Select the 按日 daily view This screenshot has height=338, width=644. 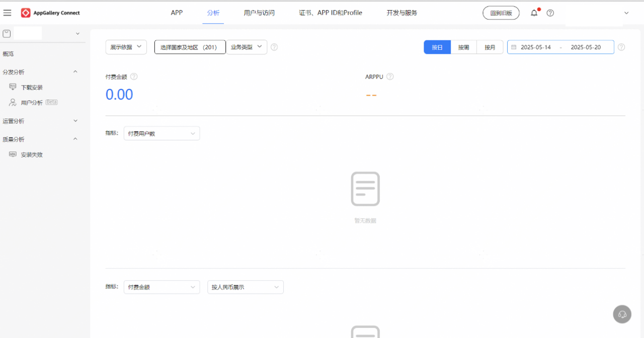pyautogui.click(x=437, y=47)
